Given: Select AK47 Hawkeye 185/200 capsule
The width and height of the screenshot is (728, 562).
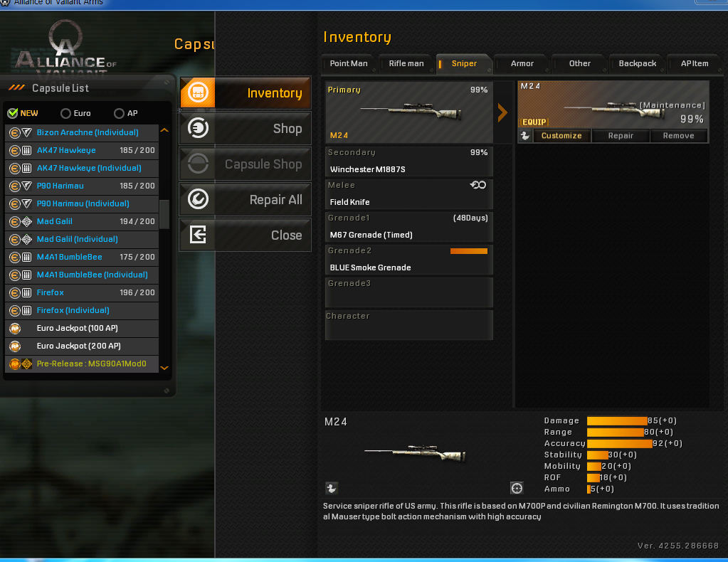Looking at the screenshot, I should (x=82, y=150).
